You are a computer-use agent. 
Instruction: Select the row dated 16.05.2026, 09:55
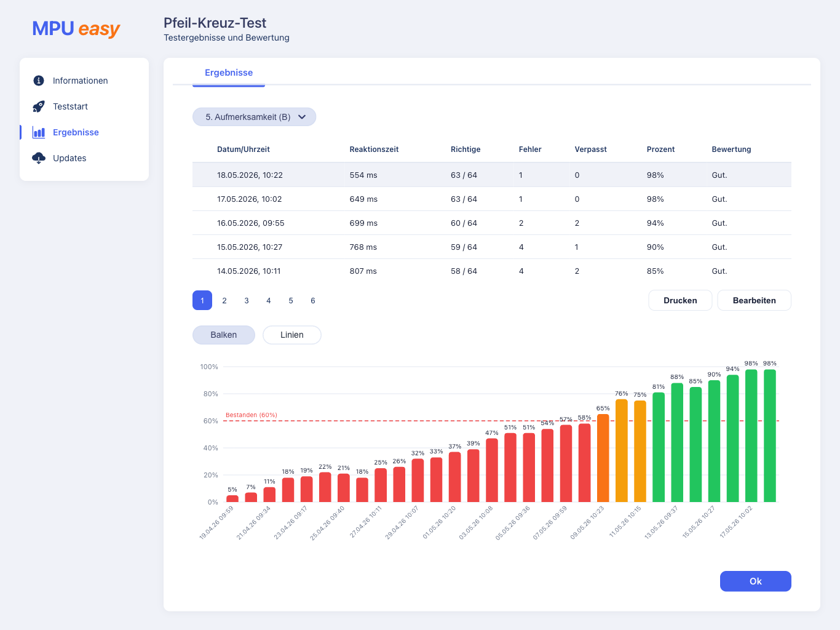(x=492, y=223)
